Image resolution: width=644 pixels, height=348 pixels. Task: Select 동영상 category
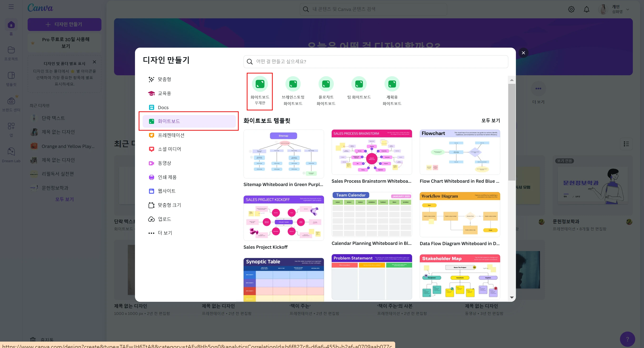189,163
